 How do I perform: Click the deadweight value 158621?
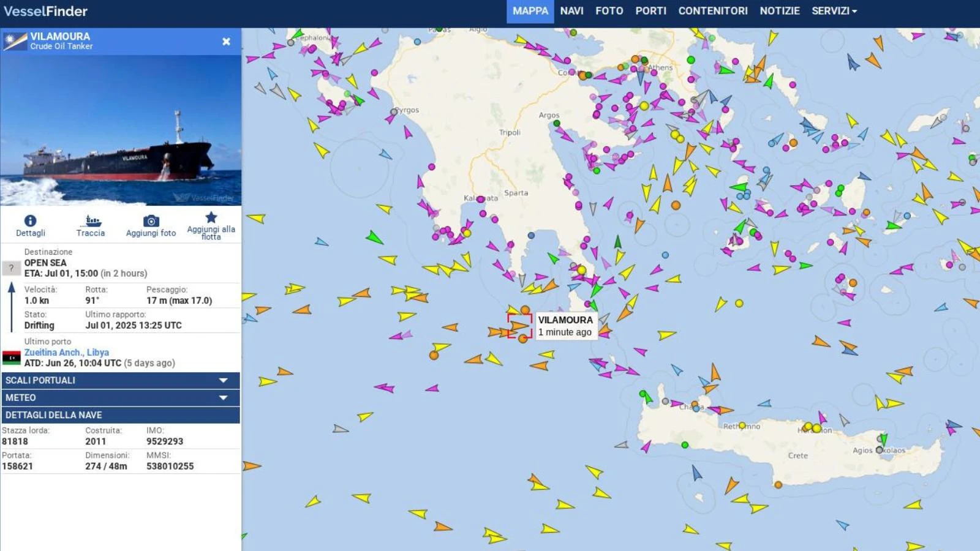click(17, 466)
